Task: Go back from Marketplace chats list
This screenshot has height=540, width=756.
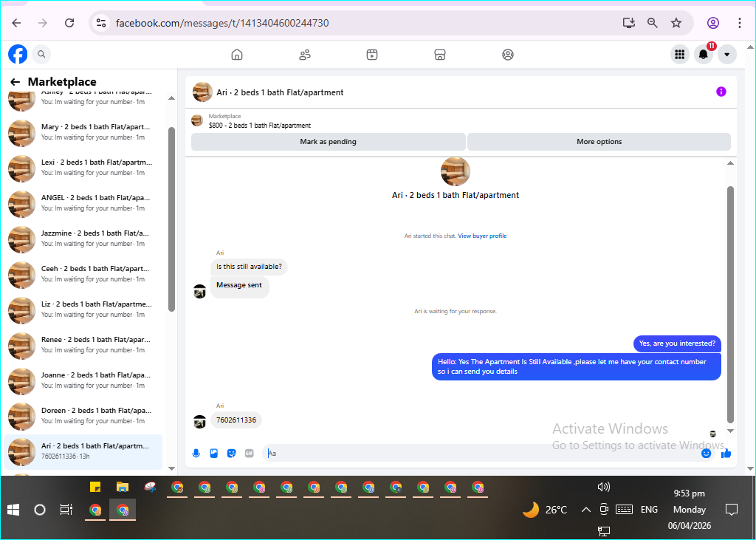Action: 16,82
